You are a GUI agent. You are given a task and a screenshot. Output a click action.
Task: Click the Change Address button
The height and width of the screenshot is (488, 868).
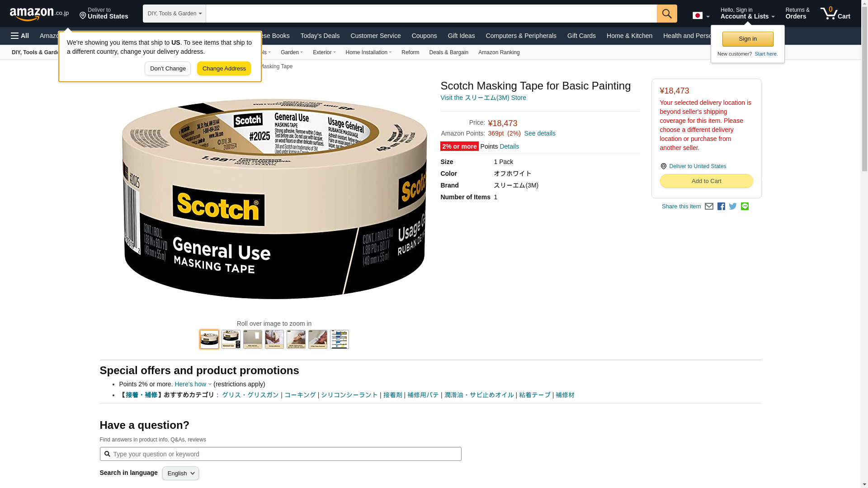point(224,69)
